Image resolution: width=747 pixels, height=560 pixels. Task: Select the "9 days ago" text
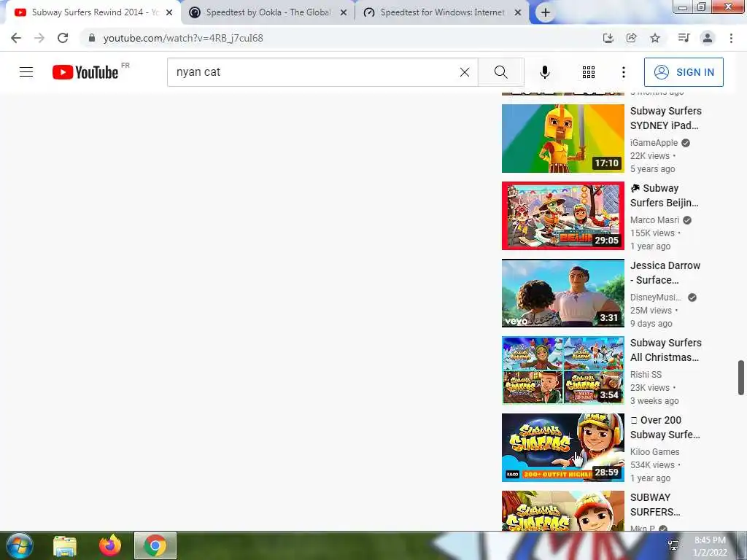[651, 323]
